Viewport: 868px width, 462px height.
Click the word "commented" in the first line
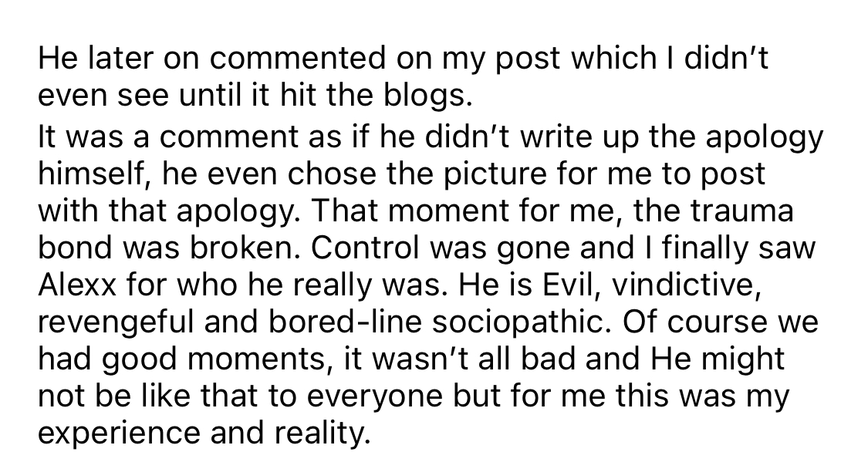297,59
